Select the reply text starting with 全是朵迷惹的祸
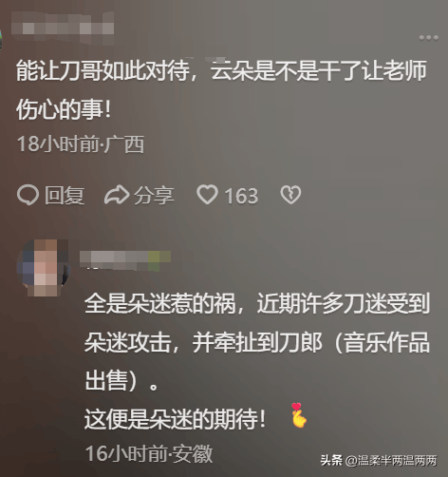Screen dimensions: 448x477 tap(257, 341)
